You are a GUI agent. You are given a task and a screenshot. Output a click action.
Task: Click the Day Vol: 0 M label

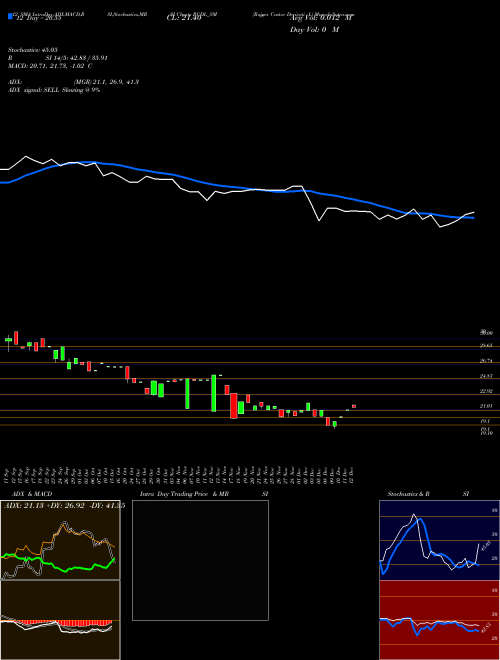coord(314,30)
